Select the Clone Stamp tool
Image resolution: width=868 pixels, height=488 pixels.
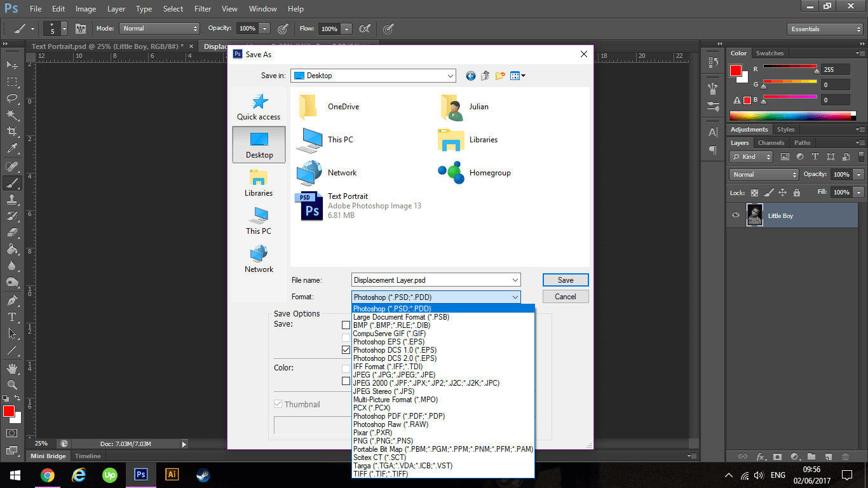[x=12, y=200]
